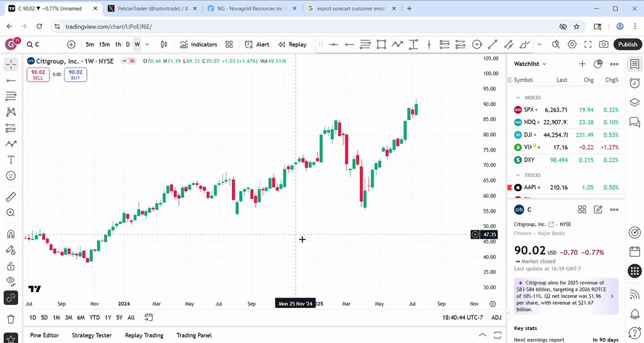Open the Pine Editor tab
This screenshot has width=644, height=343.
pyautogui.click(x=44, y=335)
